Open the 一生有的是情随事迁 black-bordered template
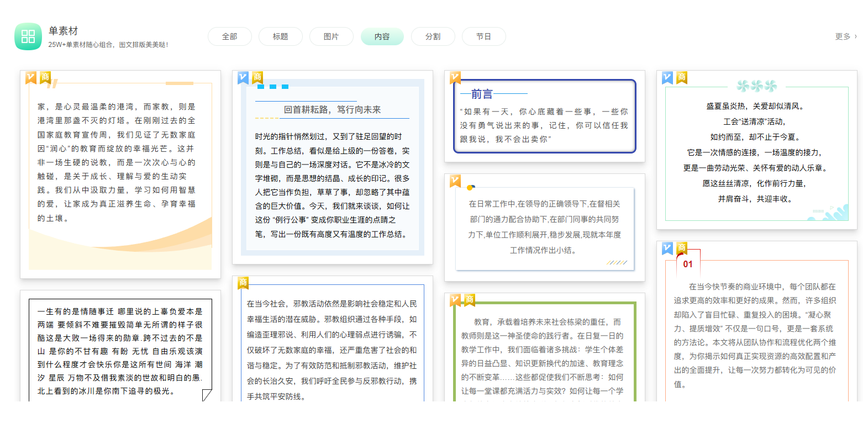 120,346
